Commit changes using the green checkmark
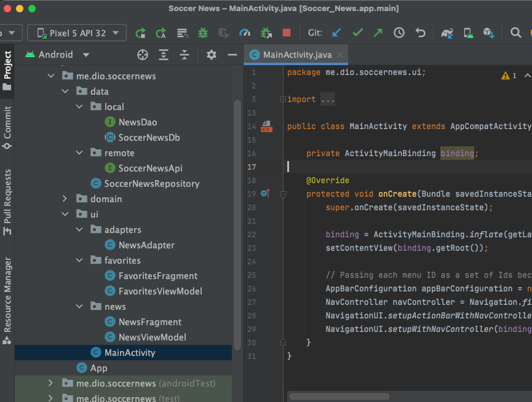 (357, 33)
